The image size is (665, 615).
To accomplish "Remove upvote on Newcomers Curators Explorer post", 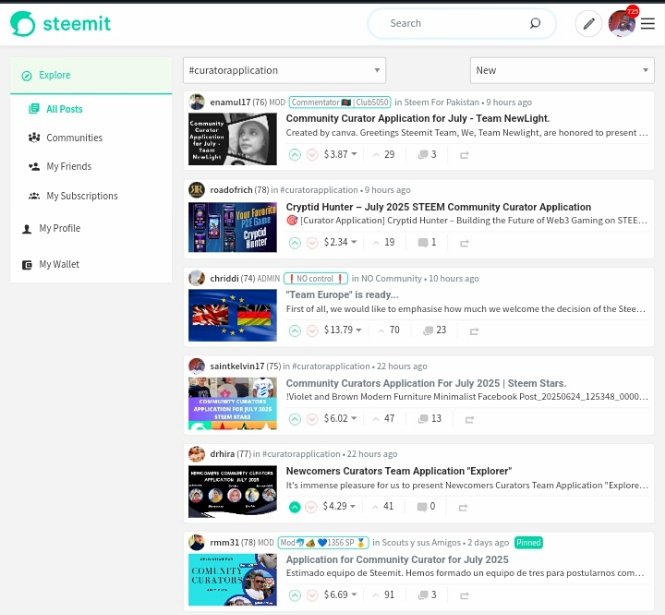I will tap(295, 507).
